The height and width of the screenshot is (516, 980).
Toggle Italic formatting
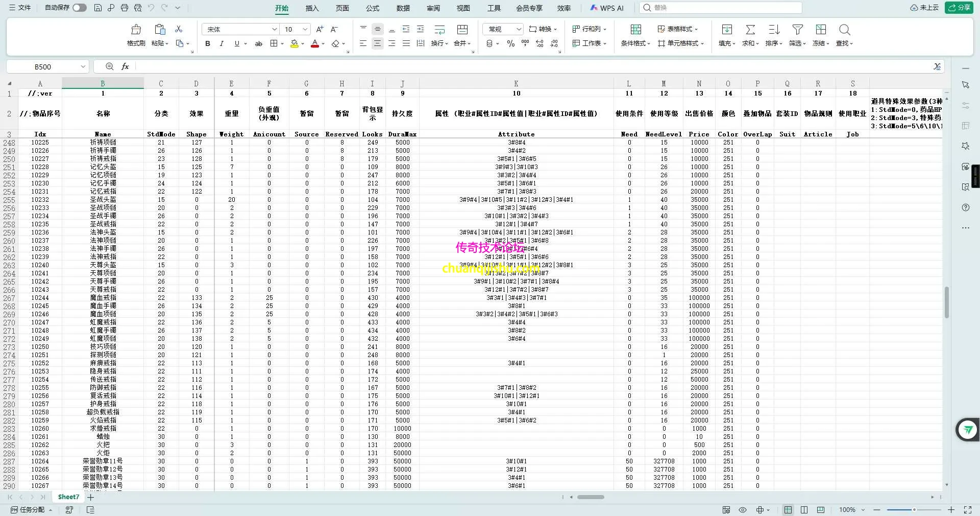222,44
